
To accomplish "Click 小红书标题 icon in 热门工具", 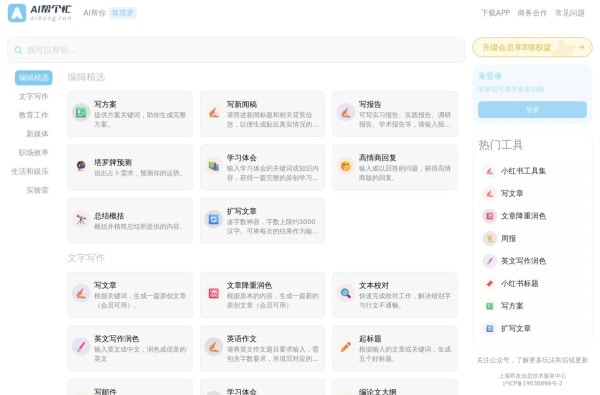I will [x=489, y=284].
